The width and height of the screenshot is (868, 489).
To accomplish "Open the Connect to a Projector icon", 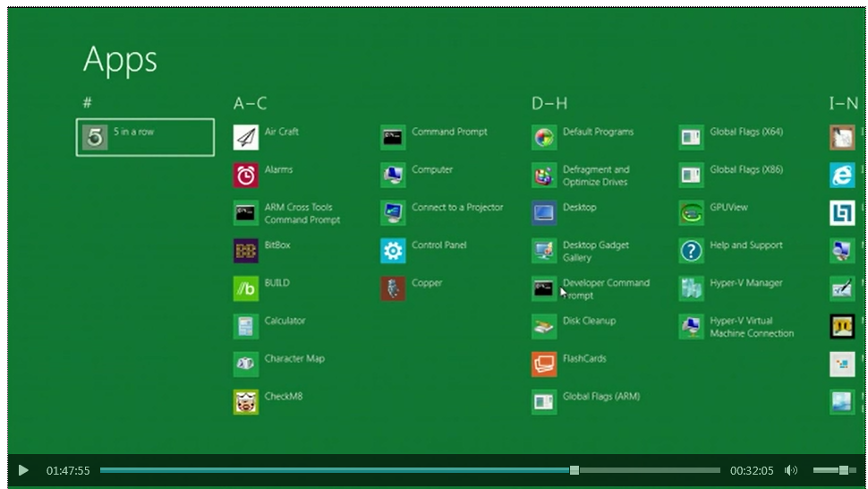I will (393, 213).
